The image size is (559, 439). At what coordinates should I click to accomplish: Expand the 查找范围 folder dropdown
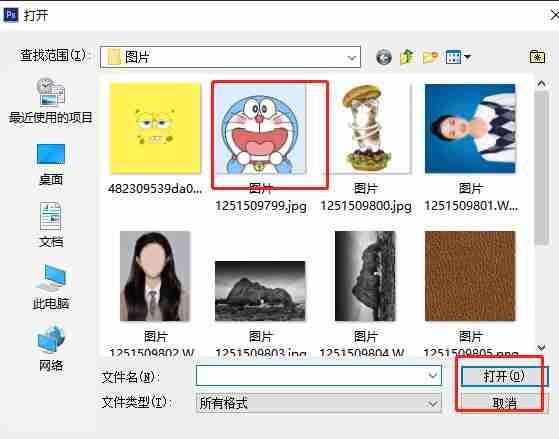(352, 57)
